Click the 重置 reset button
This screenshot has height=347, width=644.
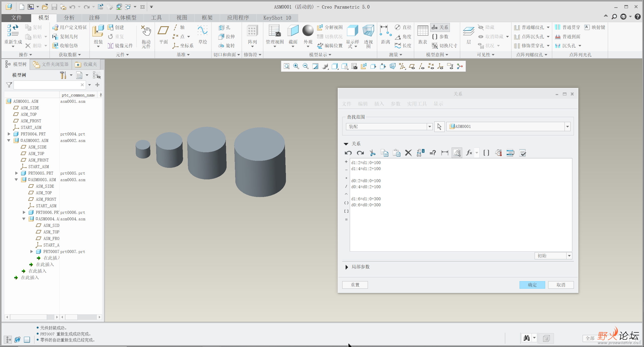pyautogui.click(x=355, y=285)
